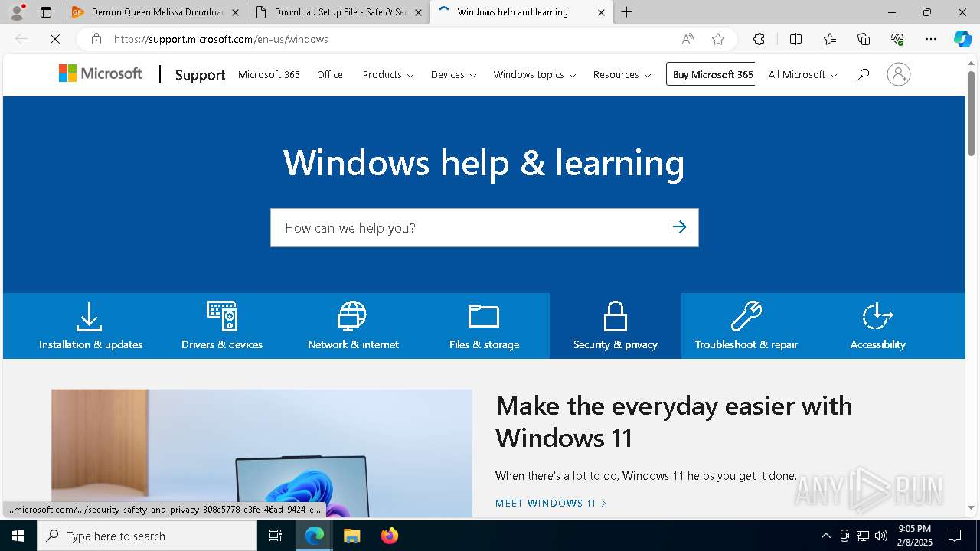Image resolution: width=980 pixels, height=551 pixels.
Task: Open the Read aloud icon
Action: 688,39
